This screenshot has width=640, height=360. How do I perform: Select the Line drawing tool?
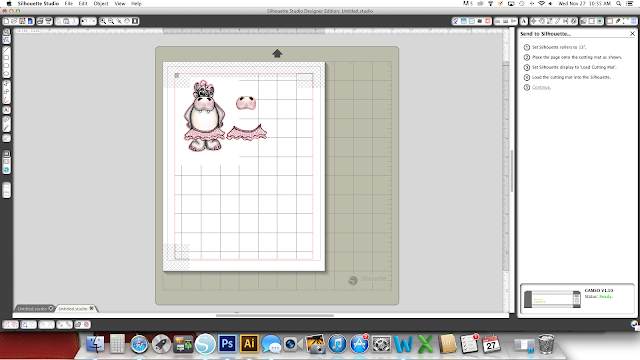7,50
